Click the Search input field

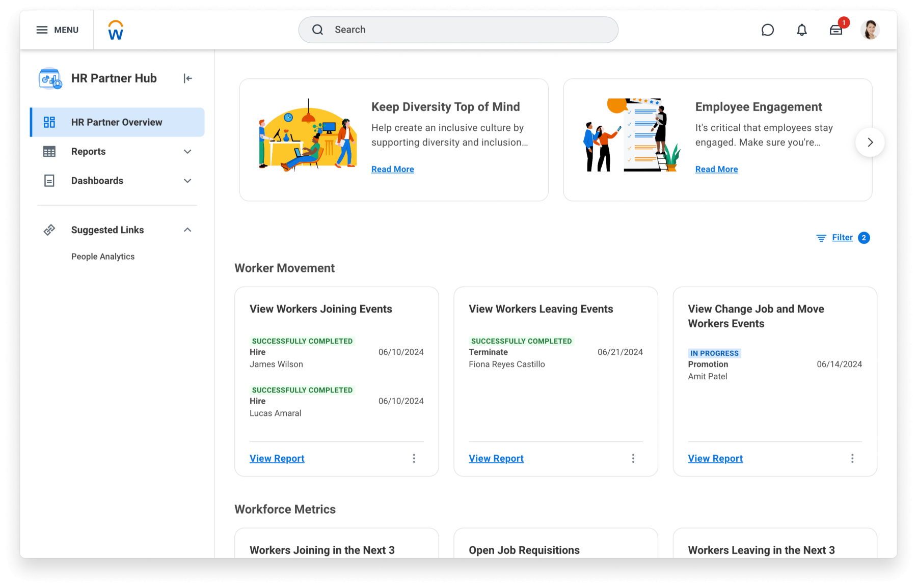pyautogui.click(x=459, y=30)
